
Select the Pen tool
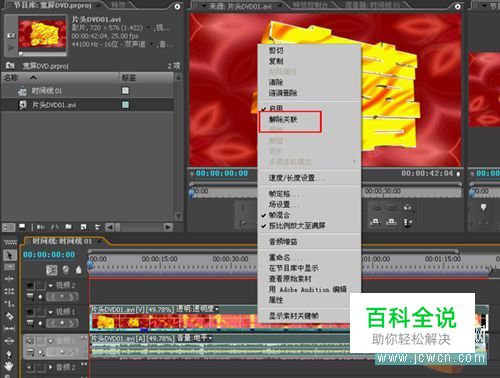click(9, 353)
